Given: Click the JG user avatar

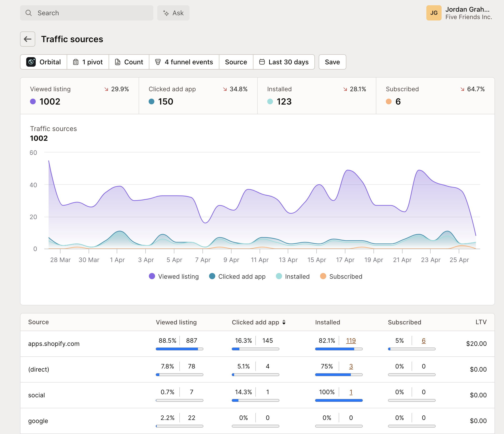Looking at the screenshot, I should point(433,13).
